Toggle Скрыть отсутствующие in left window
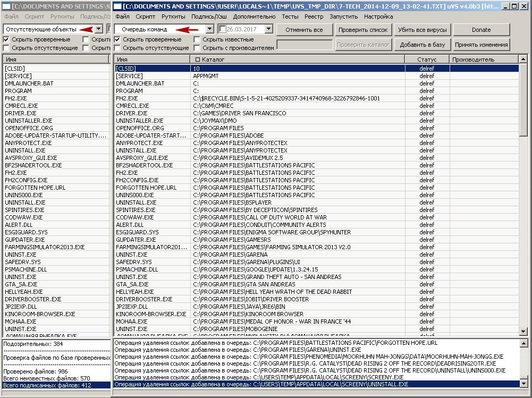 6,48
